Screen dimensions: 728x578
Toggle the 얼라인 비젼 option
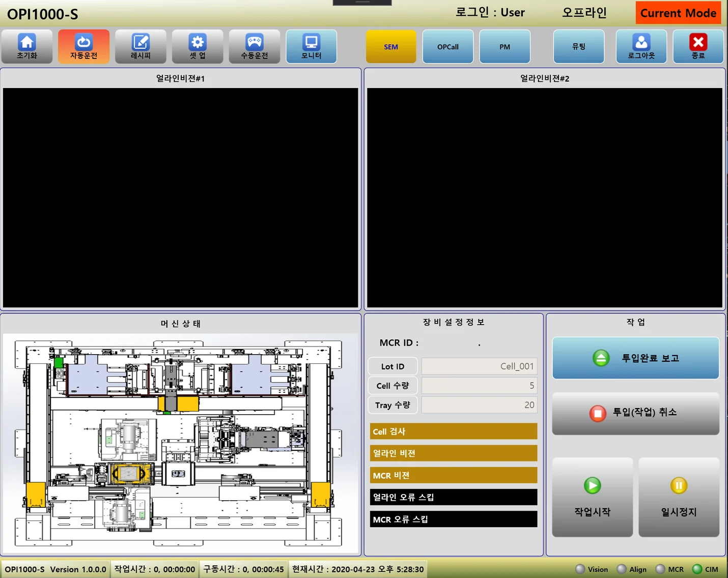pos(454,453)
